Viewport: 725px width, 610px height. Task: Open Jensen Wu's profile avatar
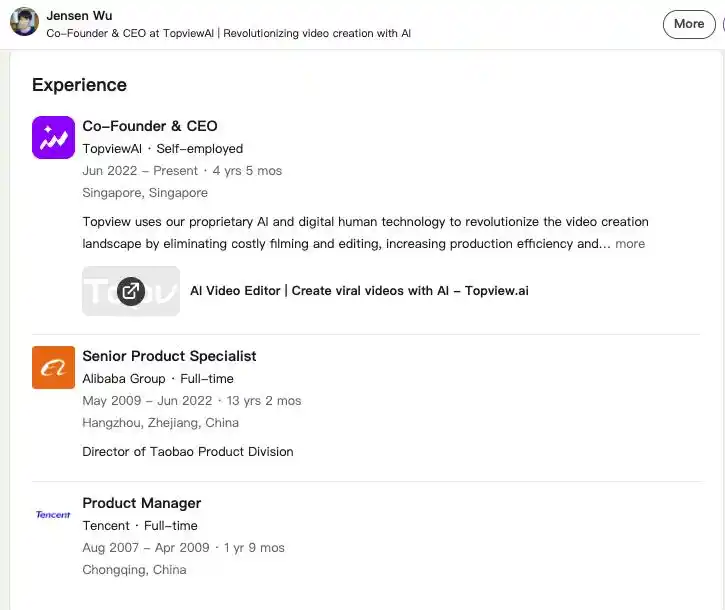point(24,21)
